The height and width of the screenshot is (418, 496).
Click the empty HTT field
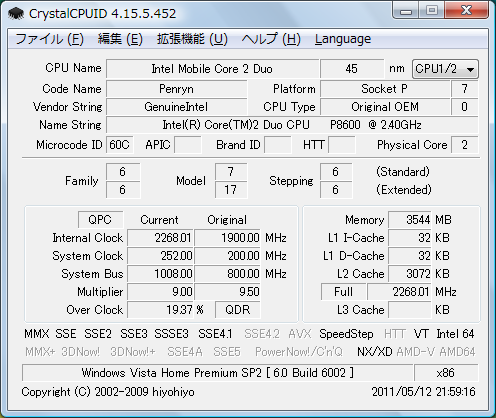(x=342, y=145)
